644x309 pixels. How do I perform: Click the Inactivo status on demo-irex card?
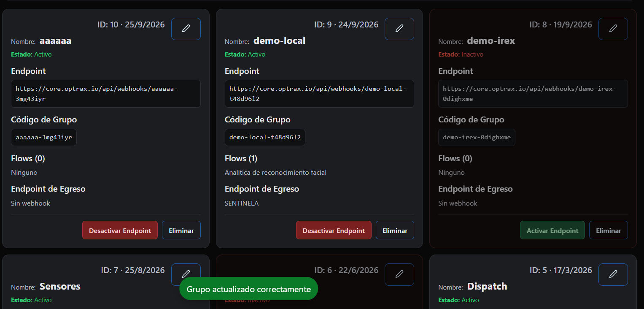(x=472, y=54)
